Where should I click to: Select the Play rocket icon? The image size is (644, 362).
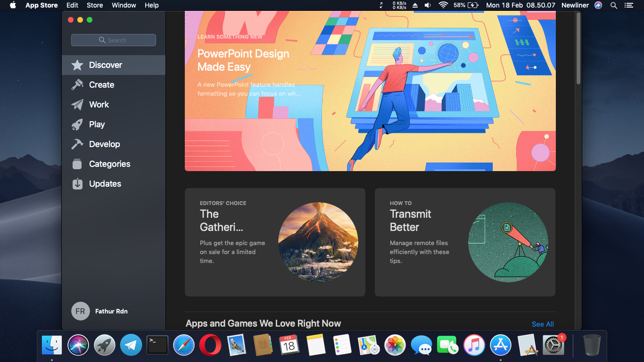coord(77,124)
